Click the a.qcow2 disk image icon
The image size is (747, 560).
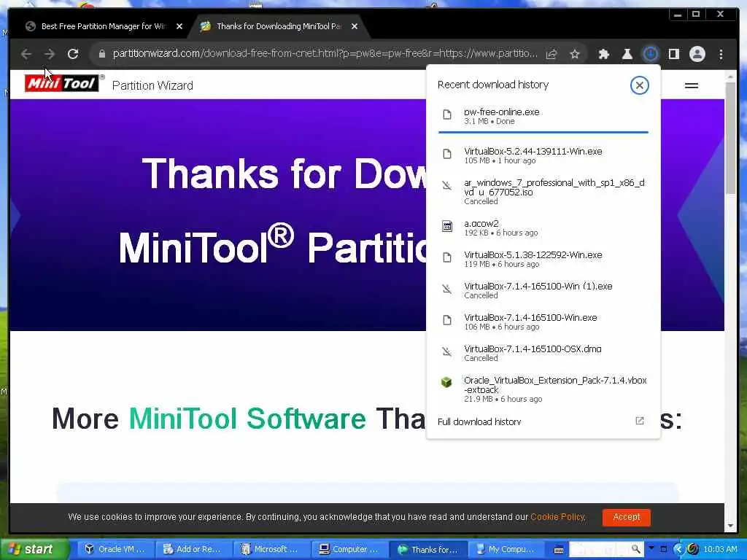447,226
